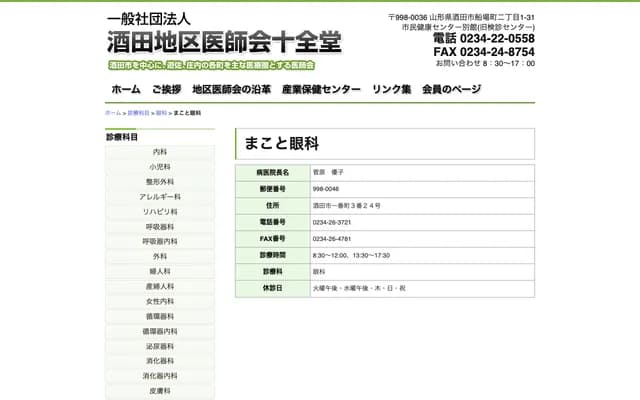Viewport: 640px width, 400px height.
Task: Click リハビリ科 in the department list
Action: (160, 212)
